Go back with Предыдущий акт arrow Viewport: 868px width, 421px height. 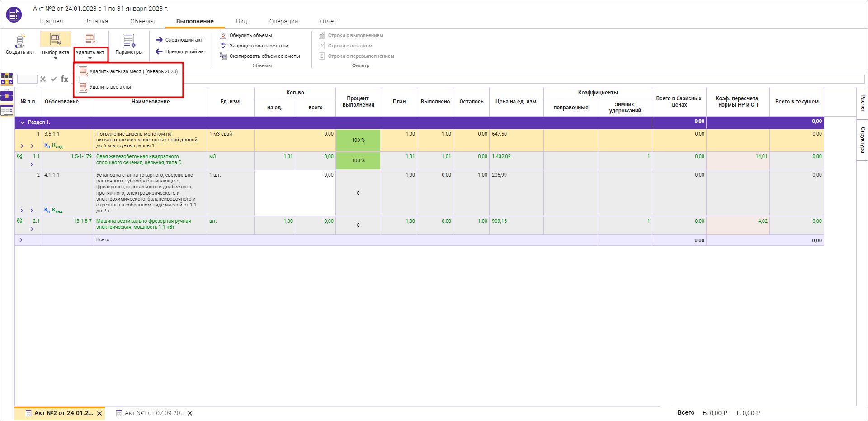coord(159,51)
